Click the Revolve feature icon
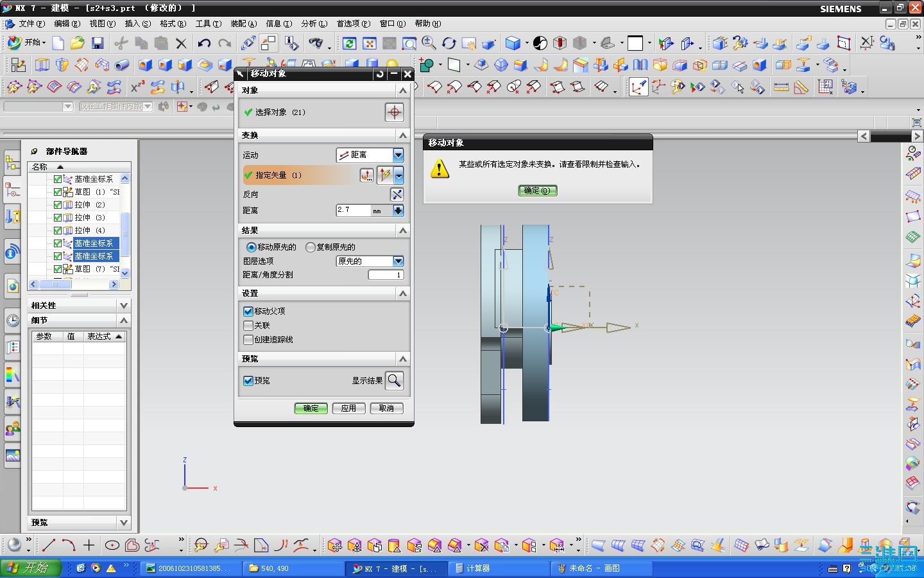The width and height of the screenshot is (924, 578). click(x=62, y=65)
